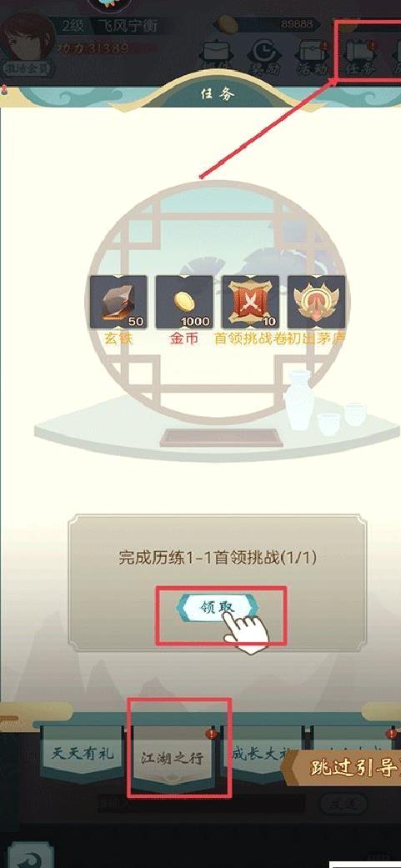Viewport: 401px width, 868px height.
Task: Click the chat input field at bottom
Action: (200, 804)
